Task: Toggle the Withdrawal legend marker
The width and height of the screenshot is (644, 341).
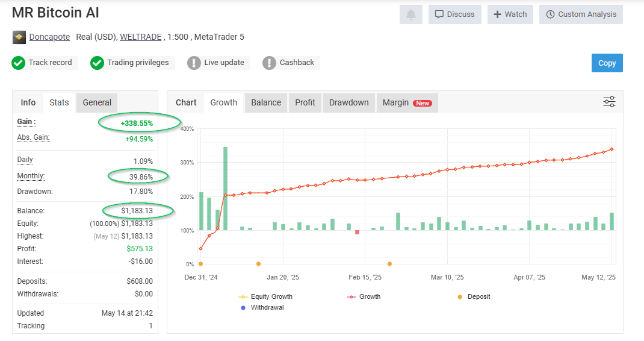Action: point(262,307)
